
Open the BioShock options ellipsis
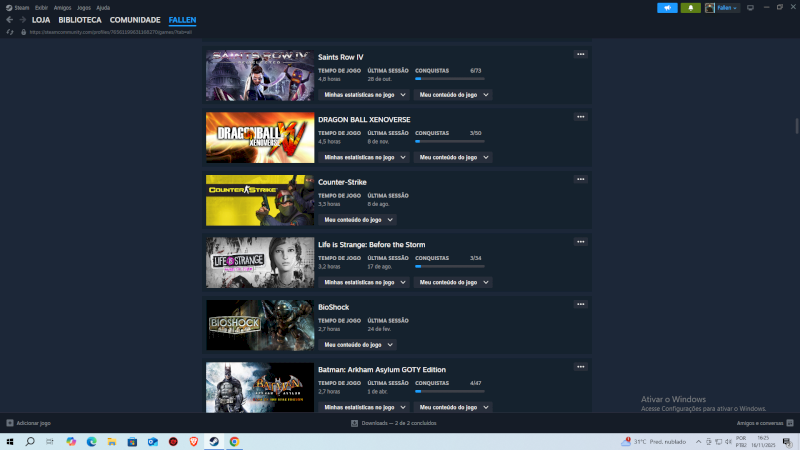(x=581, y=304)
